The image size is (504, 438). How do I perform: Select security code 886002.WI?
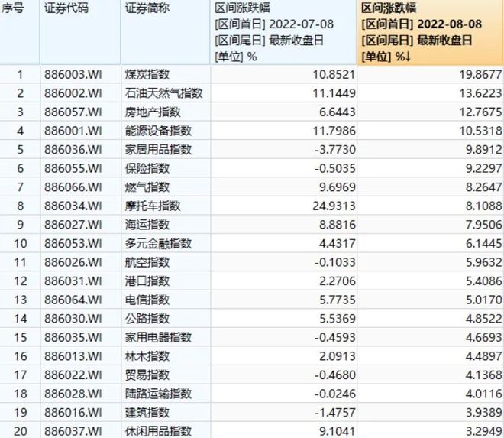pos(73,93)
